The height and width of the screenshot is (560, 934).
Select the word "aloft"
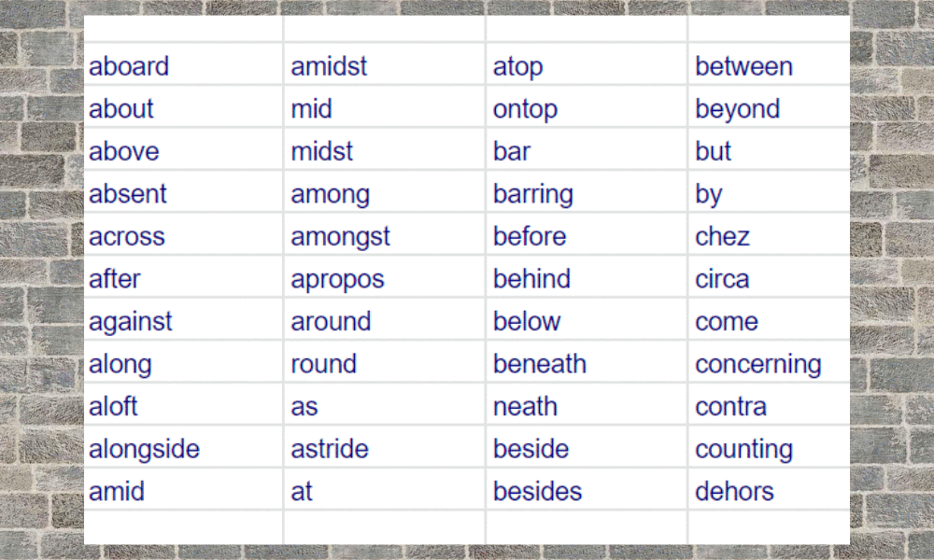tap(113, 406)
